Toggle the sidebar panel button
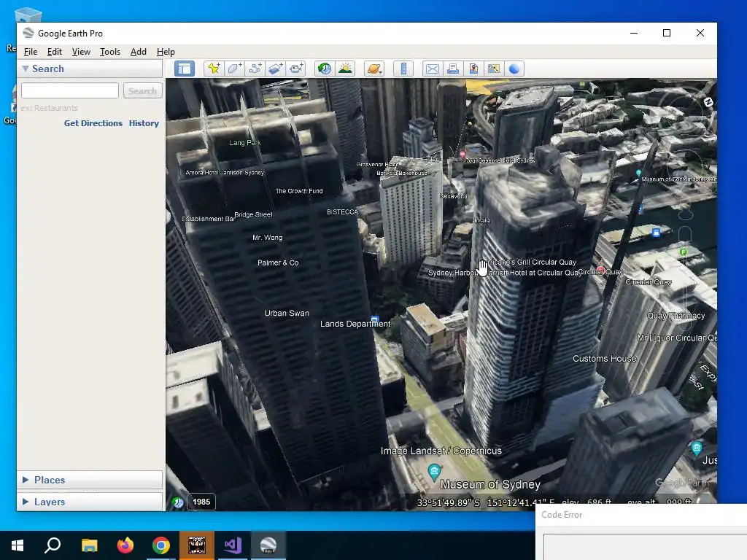 (185, 69)
